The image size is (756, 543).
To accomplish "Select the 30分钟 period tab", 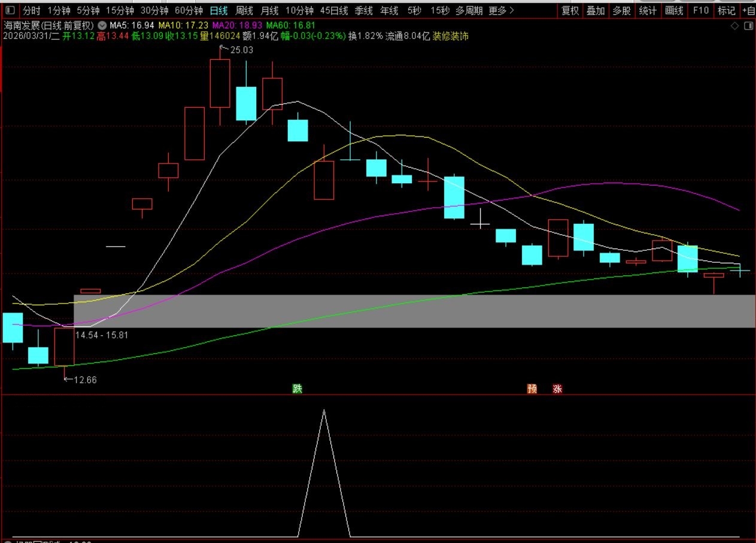I will tap(154, 10).
